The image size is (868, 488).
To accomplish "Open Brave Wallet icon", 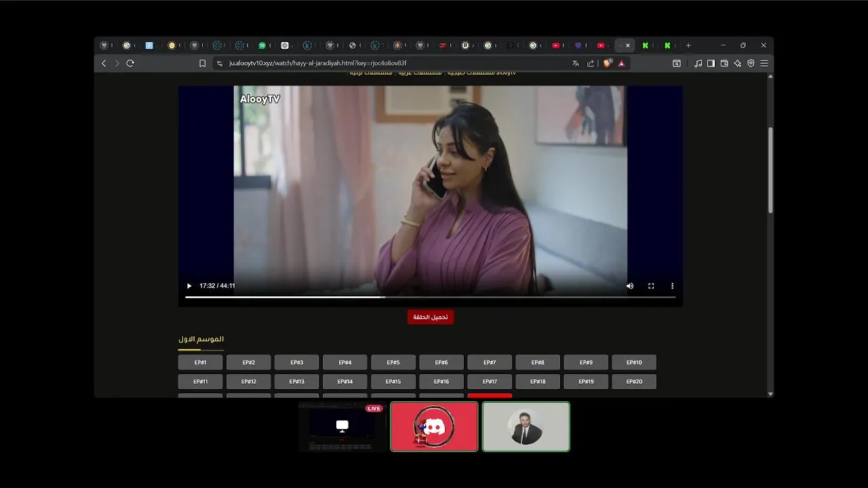I will click(x=724, y=63).
